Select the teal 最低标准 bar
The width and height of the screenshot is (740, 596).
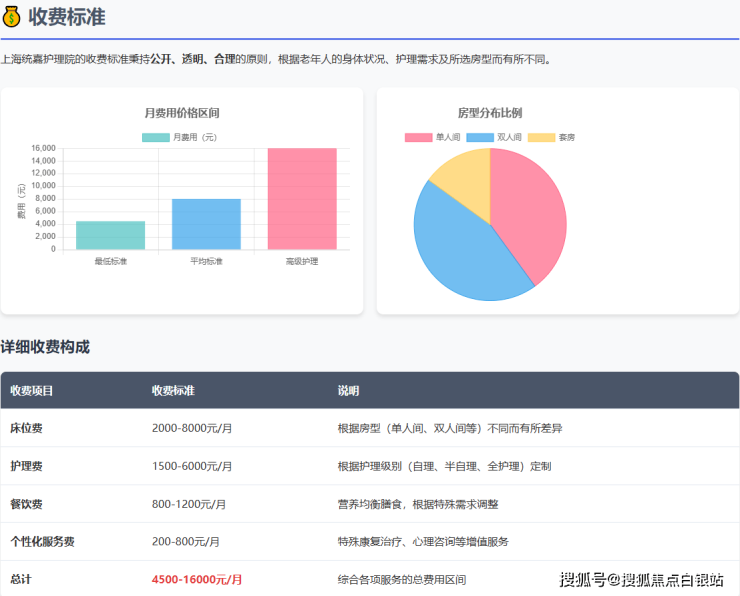coord(110,235)
